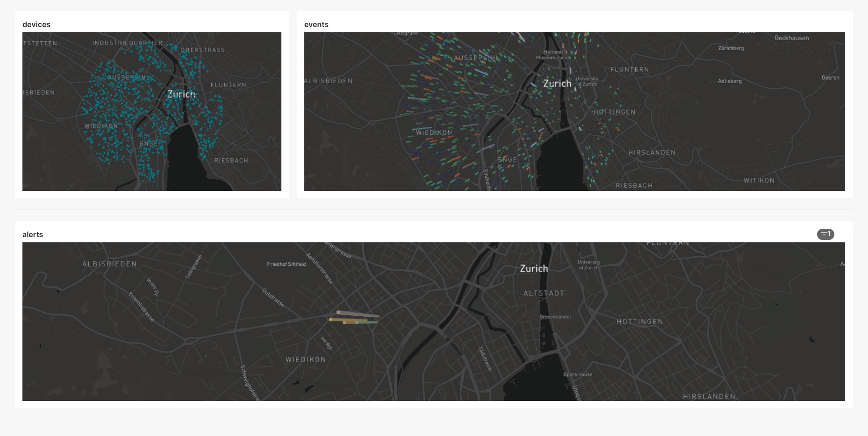This screenshot has width=868, height=436.
Task: Click the University of Zurich label
Action: [x=588, y=265]
